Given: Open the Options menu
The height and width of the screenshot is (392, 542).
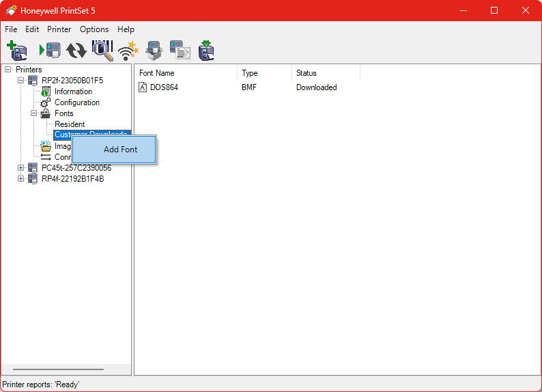Looking at the screenshot, I should coord(94,29).
